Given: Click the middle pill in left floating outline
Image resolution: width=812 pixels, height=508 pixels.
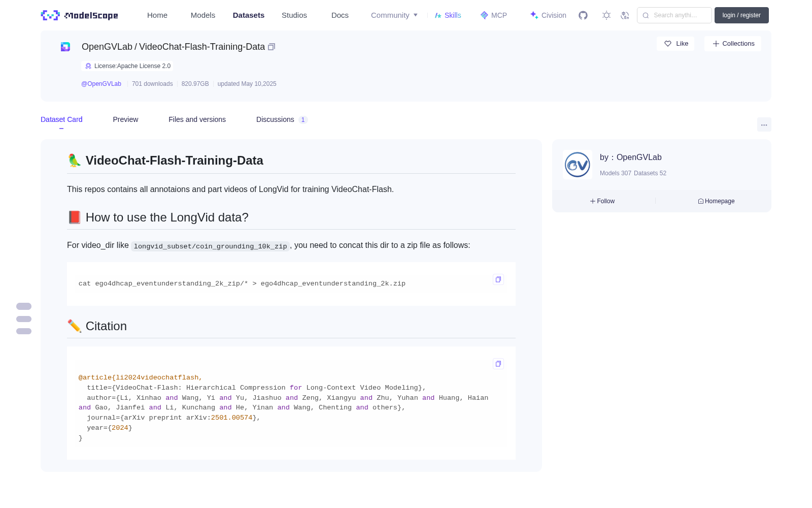Looking at the screenshot, I should [x=24, y=319].
